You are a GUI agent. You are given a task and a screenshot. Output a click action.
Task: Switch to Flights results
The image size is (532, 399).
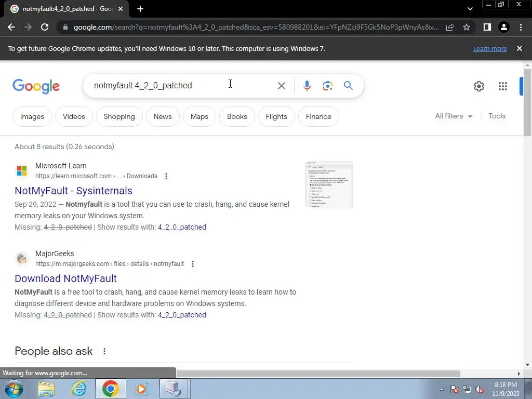pos(276,116)
